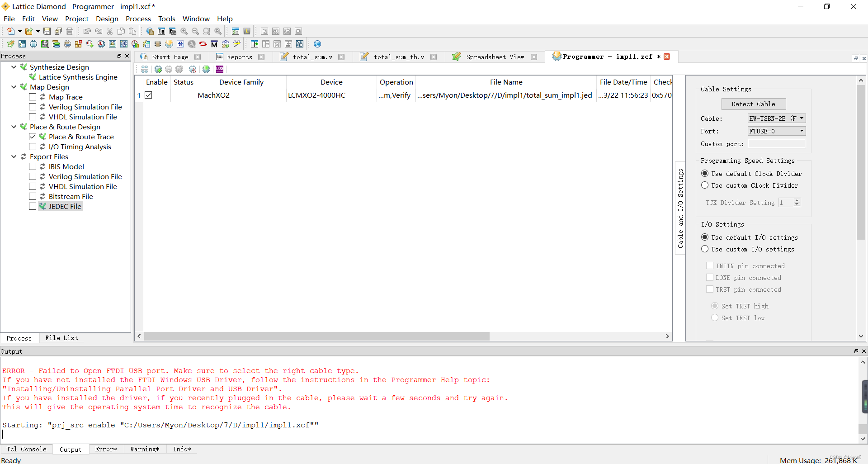Collapse the Synthesize Design tree node
868x464 pixels.
14,67
